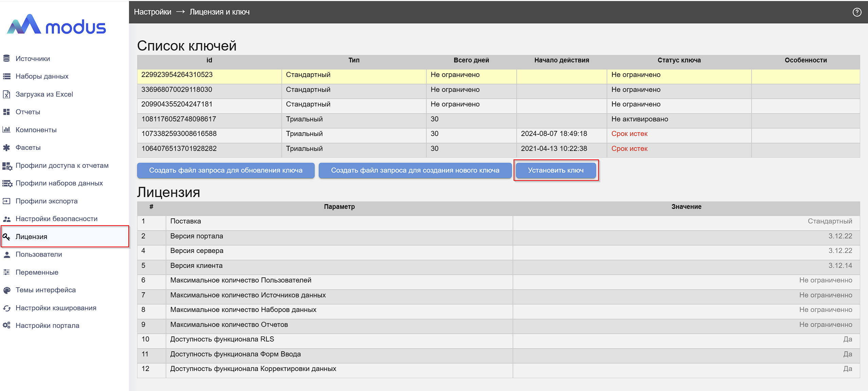This screenshot has height=391, width=868.
Task: Open Настройки безопасности in sidebar
Action: (56, 219)
